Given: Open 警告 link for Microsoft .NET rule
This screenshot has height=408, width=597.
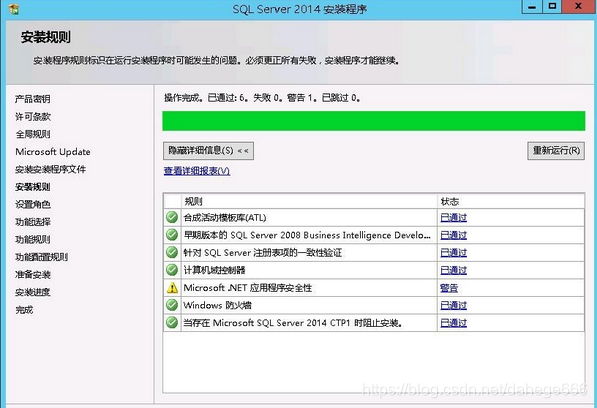Looking at the screenshot, I should point(449,288).
